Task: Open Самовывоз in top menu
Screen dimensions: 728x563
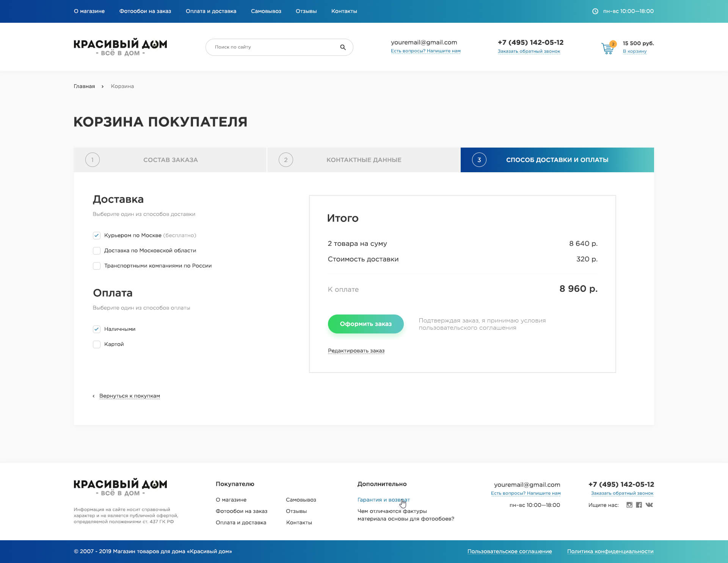Action: click(266, 11)
